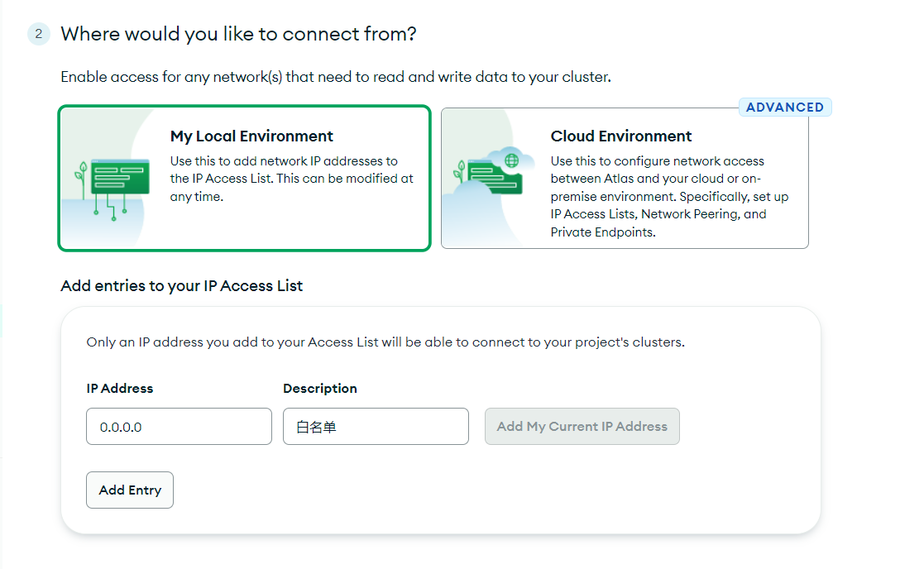
Task: Click the Description field label
Action: (320, 388)
